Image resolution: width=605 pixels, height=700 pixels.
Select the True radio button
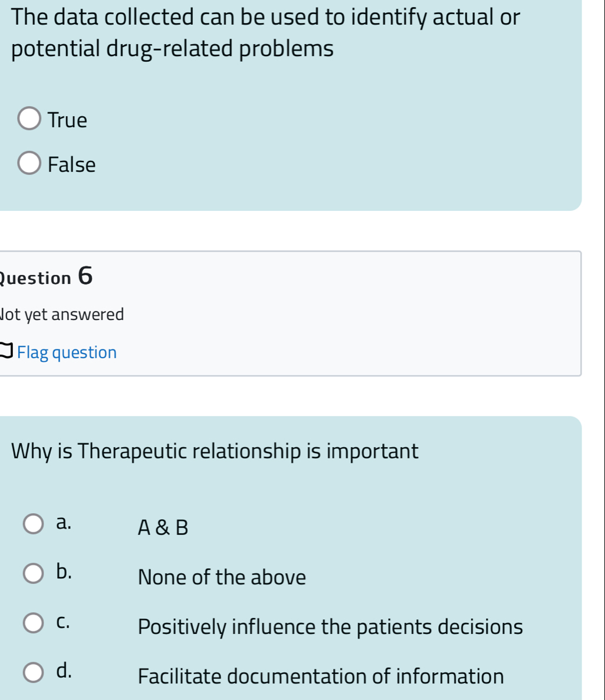pos(29,119)
